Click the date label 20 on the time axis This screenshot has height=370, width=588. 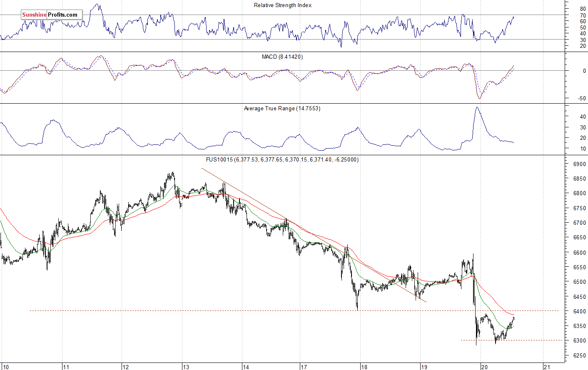coord(484,367)
